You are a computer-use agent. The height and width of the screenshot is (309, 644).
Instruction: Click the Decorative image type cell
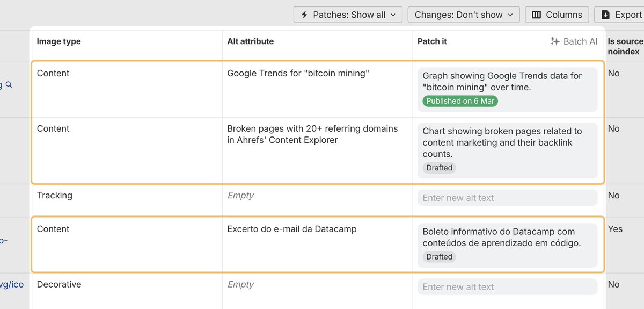pos(59,284)
